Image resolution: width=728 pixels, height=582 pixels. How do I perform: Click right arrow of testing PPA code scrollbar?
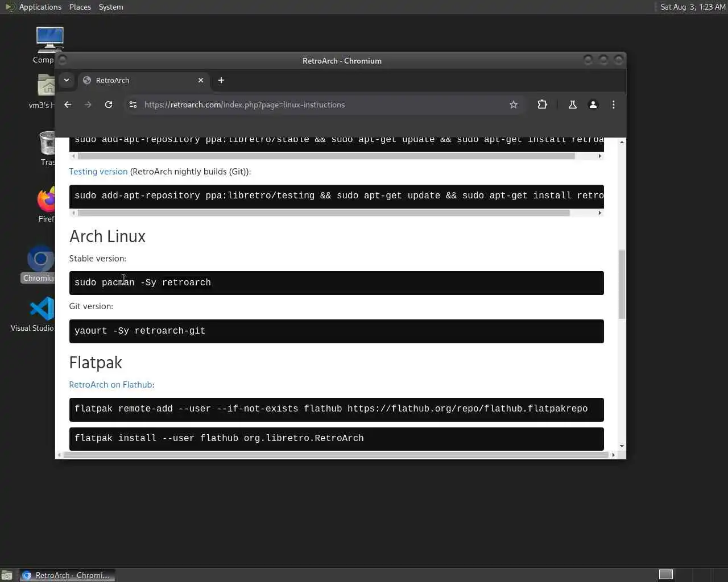coord(599,213)
